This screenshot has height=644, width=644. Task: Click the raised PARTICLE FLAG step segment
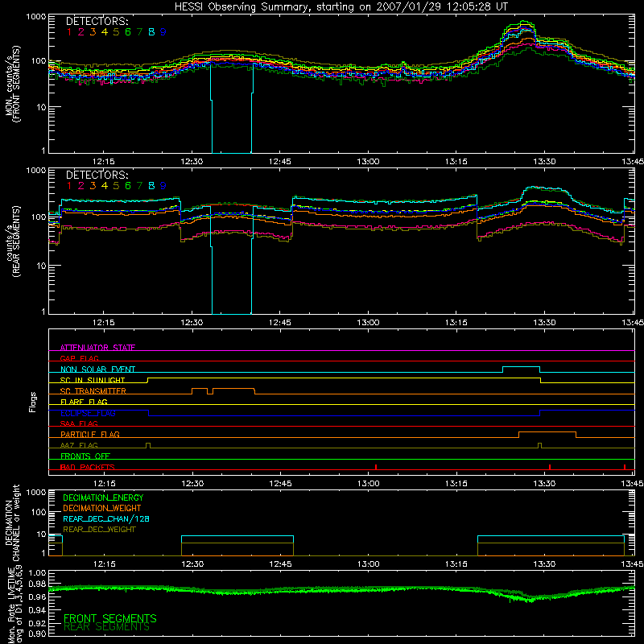[x=547, y=432]
